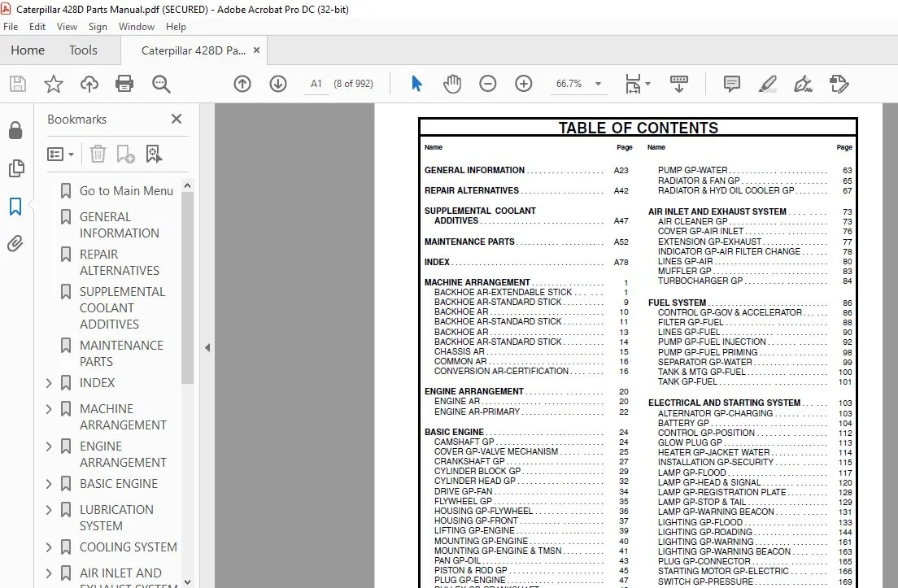Click TURBOCHARGER GP contents entry

tap(700, 281)
